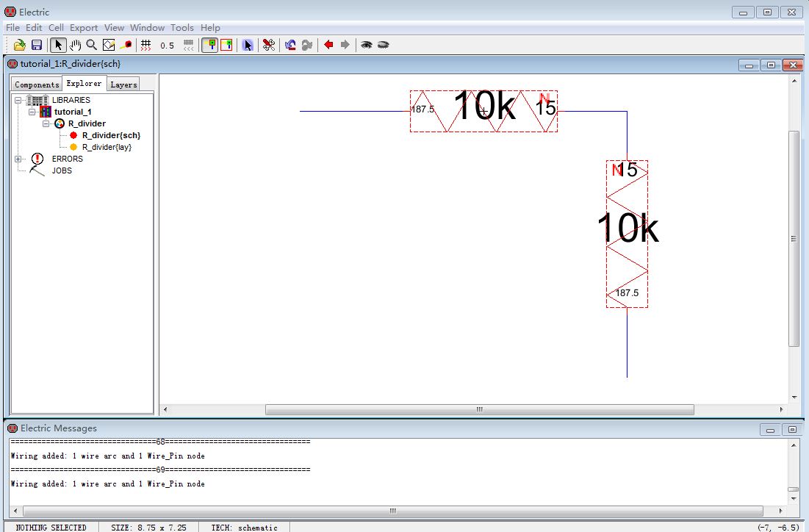Toggle special select mode arrow button
This screenshot has height=532, width=809.
248,45
